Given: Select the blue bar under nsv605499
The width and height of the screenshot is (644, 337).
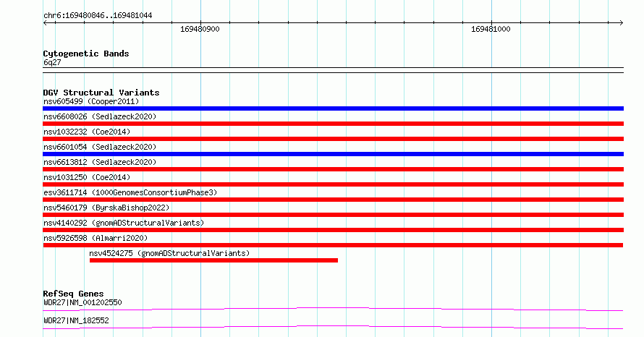Looking at the screenshot, I should (333, 108).
